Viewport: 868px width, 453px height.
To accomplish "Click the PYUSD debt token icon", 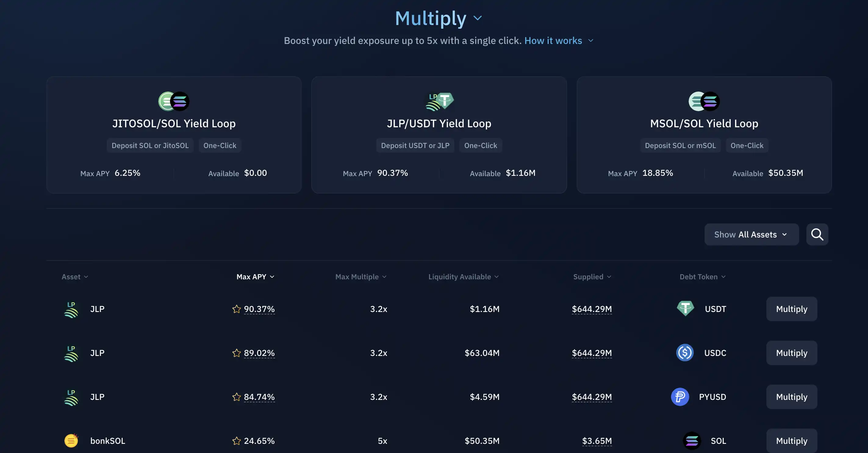I will point(680,397).
